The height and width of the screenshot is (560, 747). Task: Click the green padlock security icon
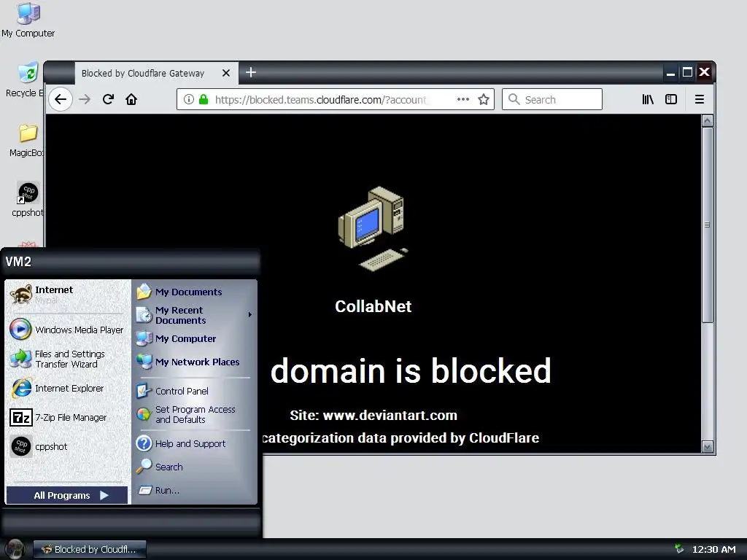204,99
